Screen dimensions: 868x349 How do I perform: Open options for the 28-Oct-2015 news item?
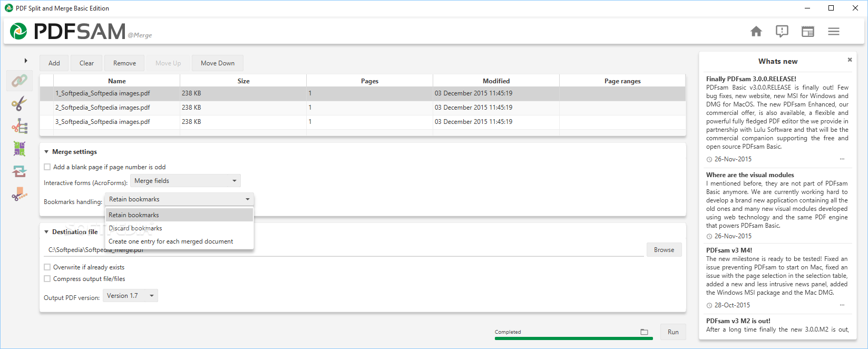coord(842,305)
